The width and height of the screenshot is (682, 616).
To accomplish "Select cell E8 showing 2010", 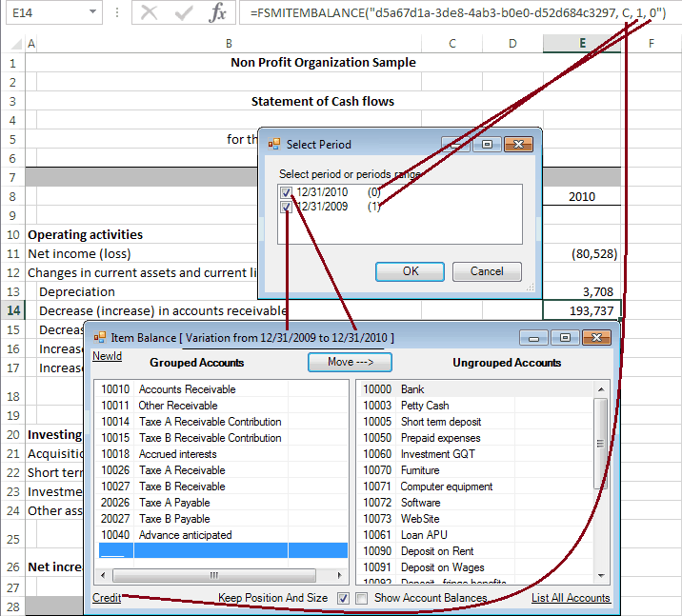I will pos(582,196).
